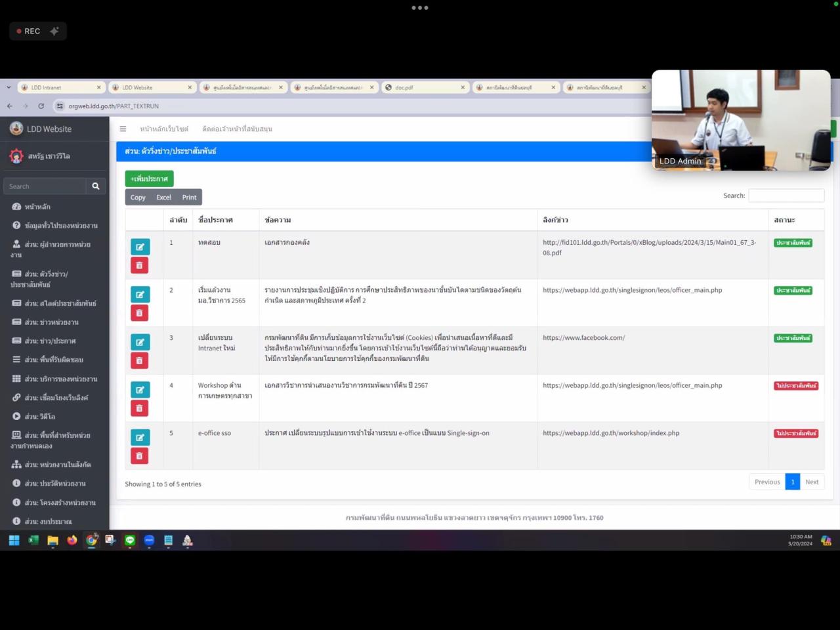Sort table by สถานะ column header
The image size is (840, 630).
[784, 220]
